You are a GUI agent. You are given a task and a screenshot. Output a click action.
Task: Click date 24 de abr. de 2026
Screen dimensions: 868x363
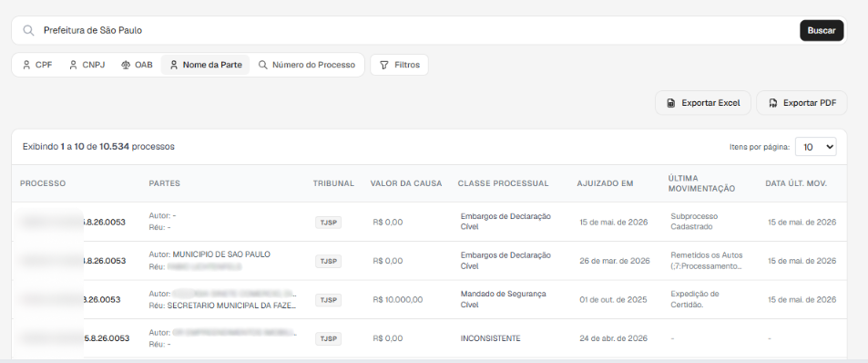coord(613,338)
